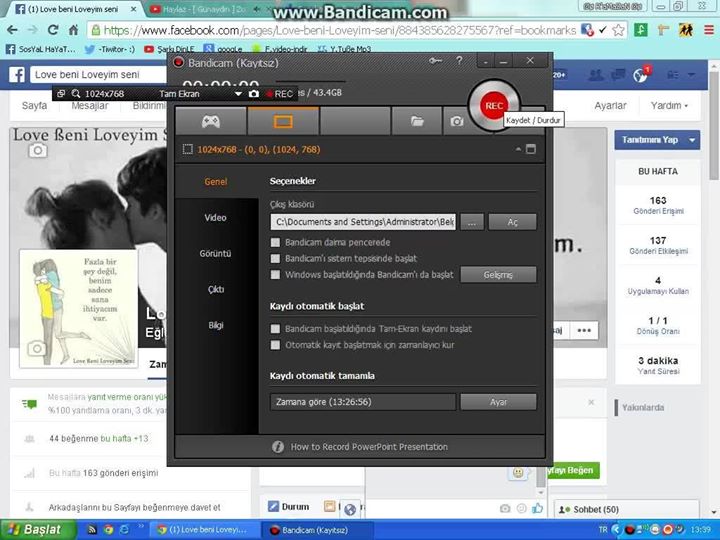
Task: Click browser back arrow
Action: pyautogui.click(x=12, y=30)
